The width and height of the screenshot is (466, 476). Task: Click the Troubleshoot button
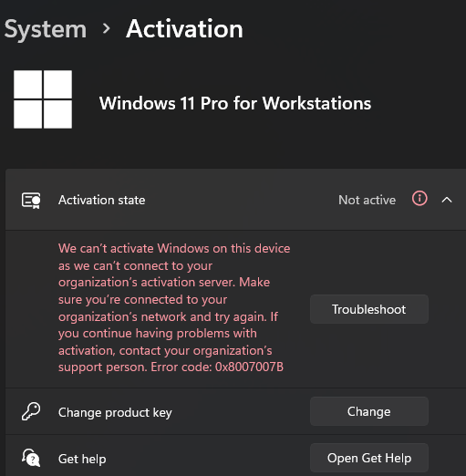pos(369,309)
